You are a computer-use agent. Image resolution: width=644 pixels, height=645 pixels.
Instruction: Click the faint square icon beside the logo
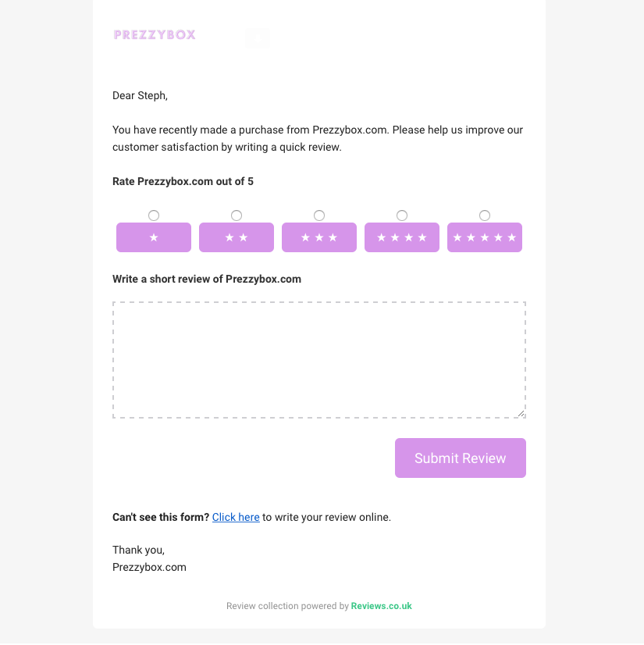(258, 37)
